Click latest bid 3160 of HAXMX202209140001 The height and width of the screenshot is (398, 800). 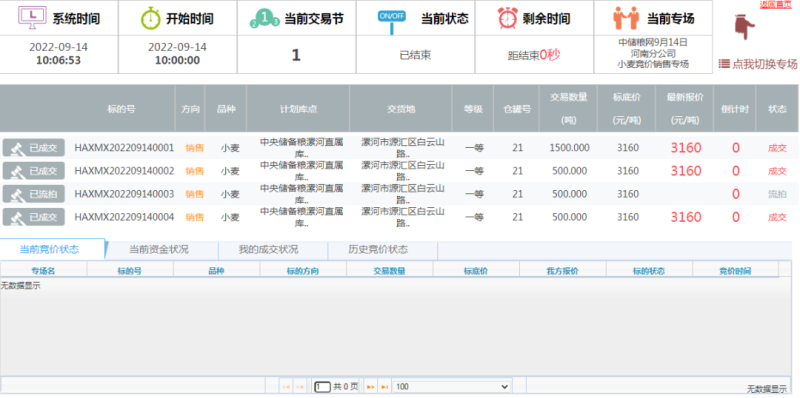(x=686, y=148)
